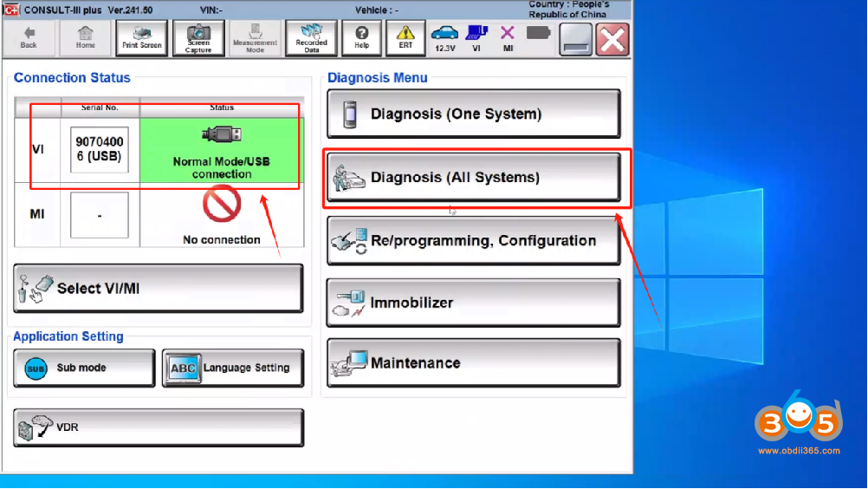
Task: Open Language Setting
Action: (x=232, y=368)
